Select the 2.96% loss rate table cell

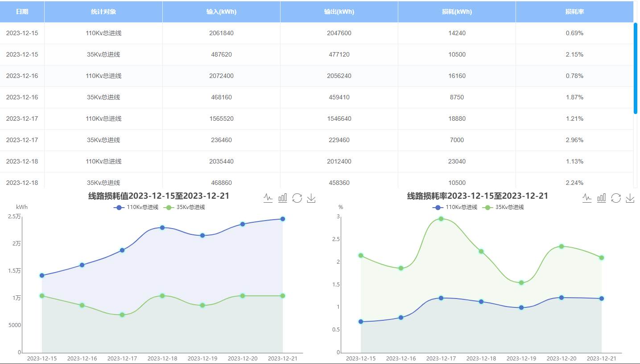(574, 140)
